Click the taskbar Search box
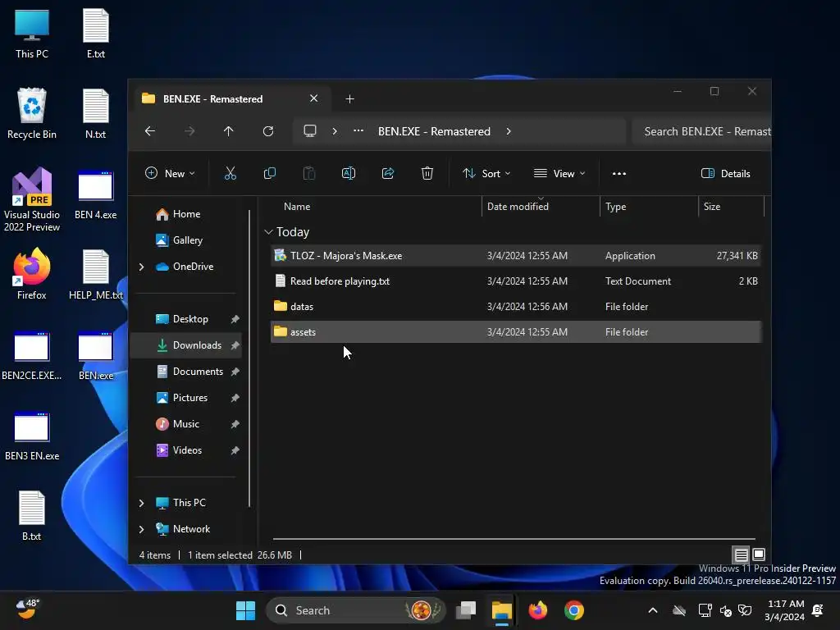This screenshot has width=840, height=630. (x=356, y=610)
